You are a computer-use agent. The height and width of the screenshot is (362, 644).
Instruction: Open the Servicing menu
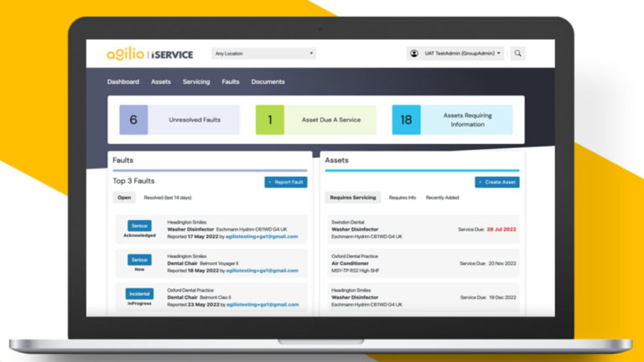pos(196,81)
